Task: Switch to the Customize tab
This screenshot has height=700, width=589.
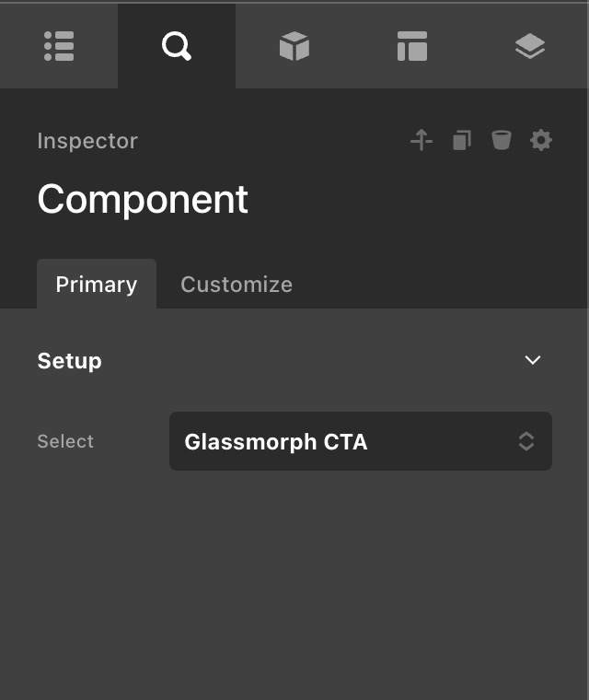Action: point(237,285)
